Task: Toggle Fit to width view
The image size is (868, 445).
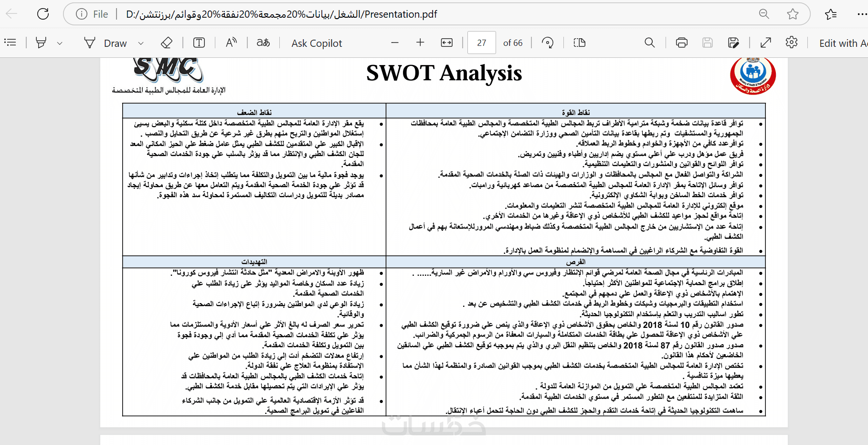Action: pos(446,43)
